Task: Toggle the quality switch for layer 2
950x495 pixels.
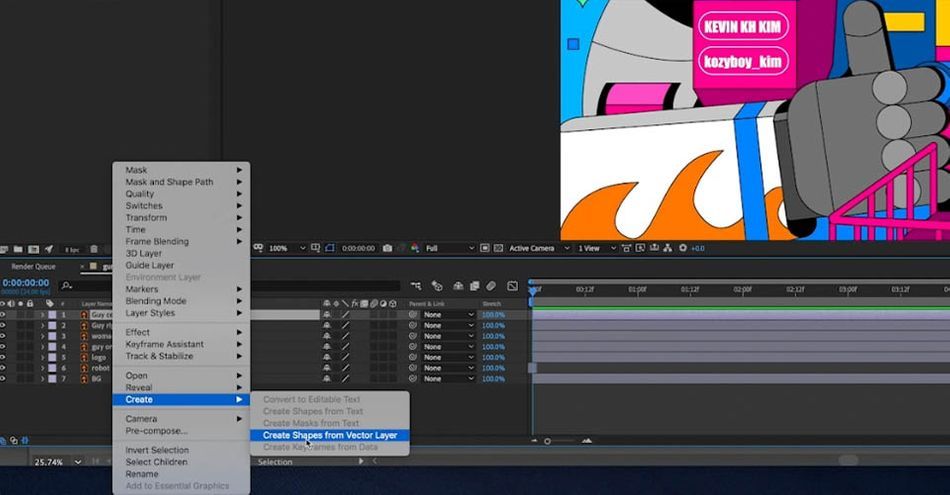Action: 345,325
